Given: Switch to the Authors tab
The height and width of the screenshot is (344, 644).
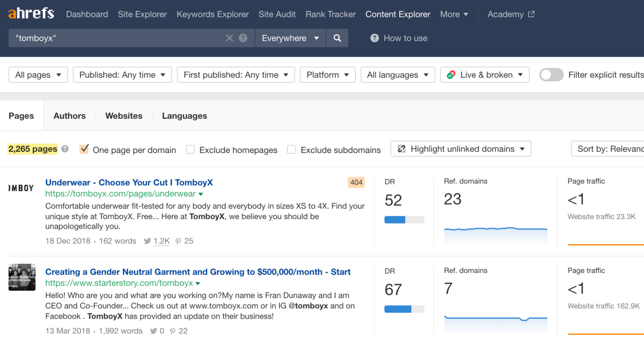Looking at the screenshot, I should (70, 116).
